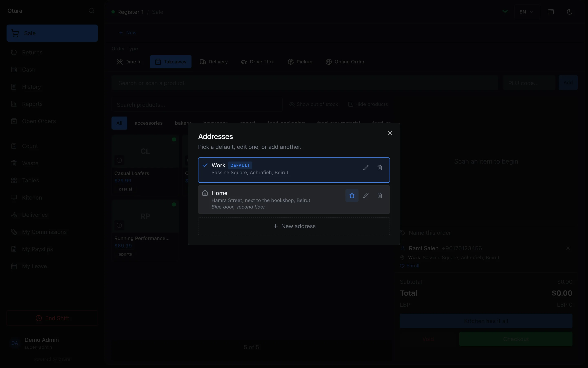Remove customer Rami Saleh from order

pos(568,248)
